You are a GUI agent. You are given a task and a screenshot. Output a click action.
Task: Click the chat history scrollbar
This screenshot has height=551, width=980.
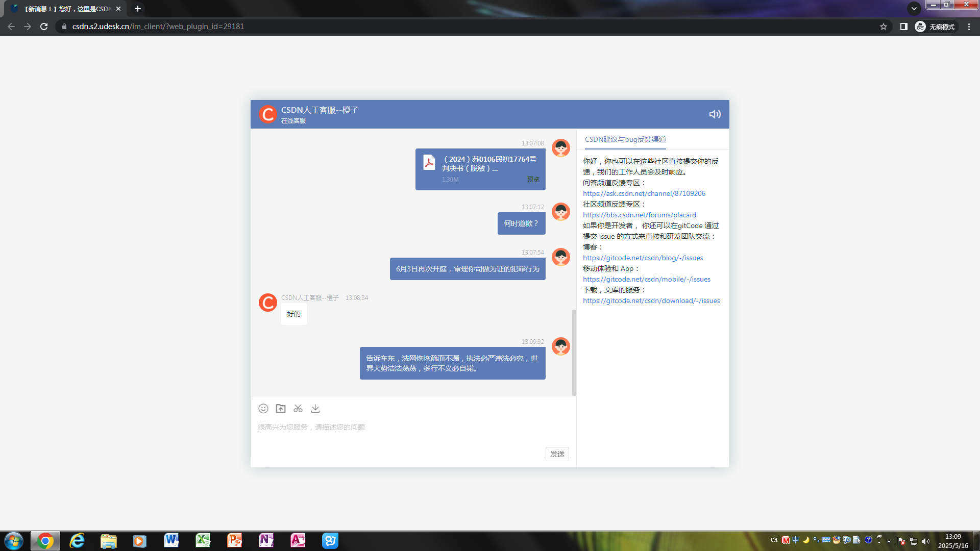click(574, 352)
